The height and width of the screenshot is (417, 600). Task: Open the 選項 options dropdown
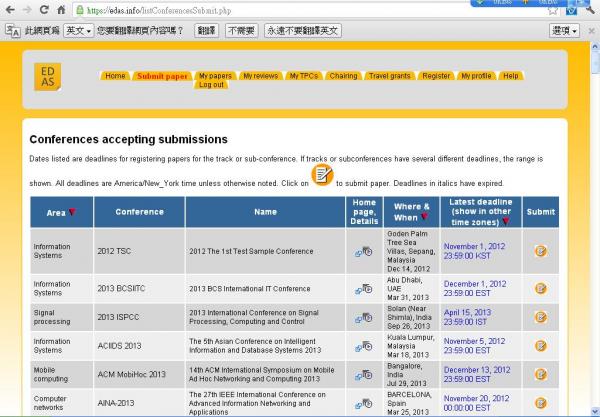click(x=564, y=31)
